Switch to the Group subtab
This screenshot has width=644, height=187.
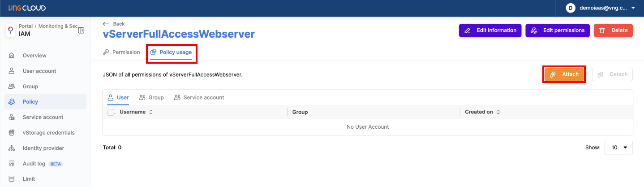tap(151, 97)
